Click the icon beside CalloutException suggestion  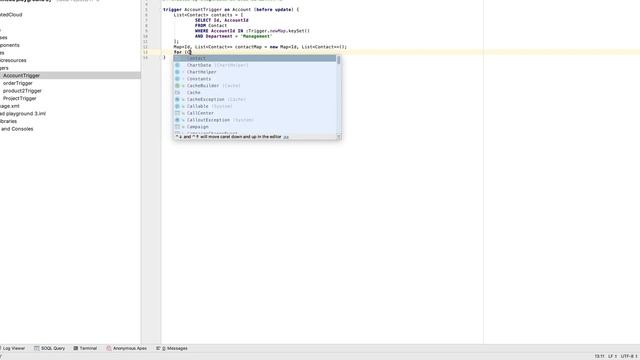pyautogui.click(x=178, y=120)
